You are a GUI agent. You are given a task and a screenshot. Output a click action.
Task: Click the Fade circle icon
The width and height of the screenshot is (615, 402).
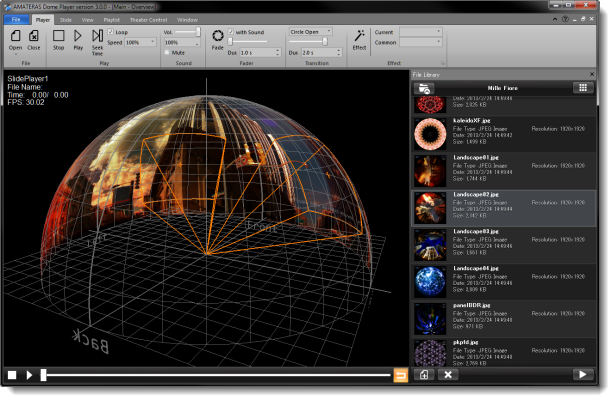pos(218,36)
